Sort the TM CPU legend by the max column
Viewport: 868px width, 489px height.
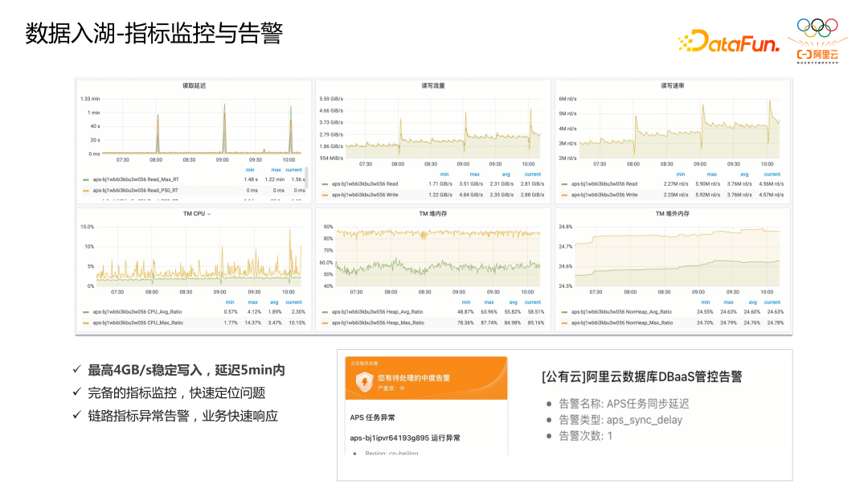point(252,302)
